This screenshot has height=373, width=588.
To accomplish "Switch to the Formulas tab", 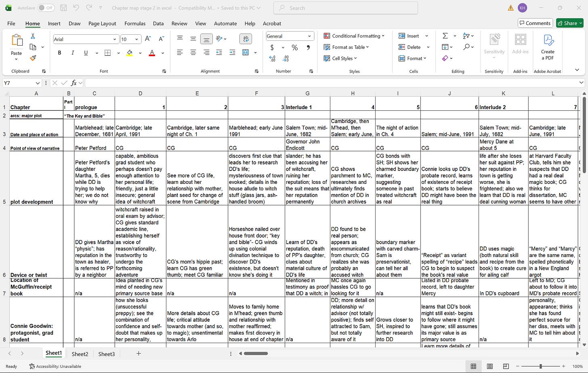I will 135,23.
